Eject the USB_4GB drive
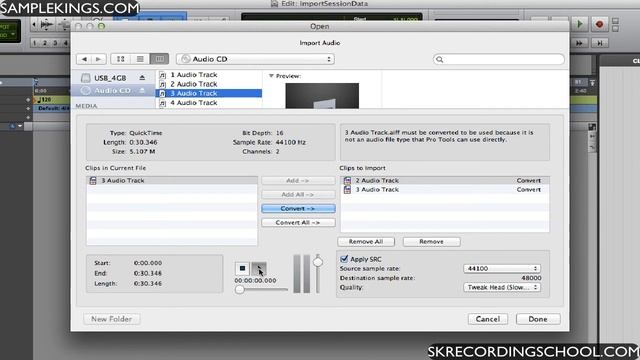The height and width of the screenshot is (360, 640). 142,78
